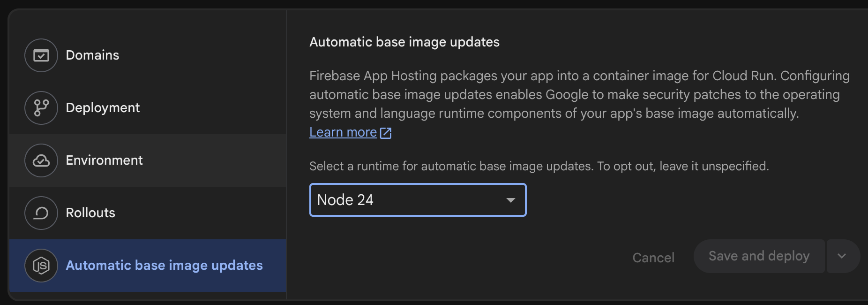Click the external-link icon beside Learn more
Viewport: 868px width, 305px height.
pos(386,133)
